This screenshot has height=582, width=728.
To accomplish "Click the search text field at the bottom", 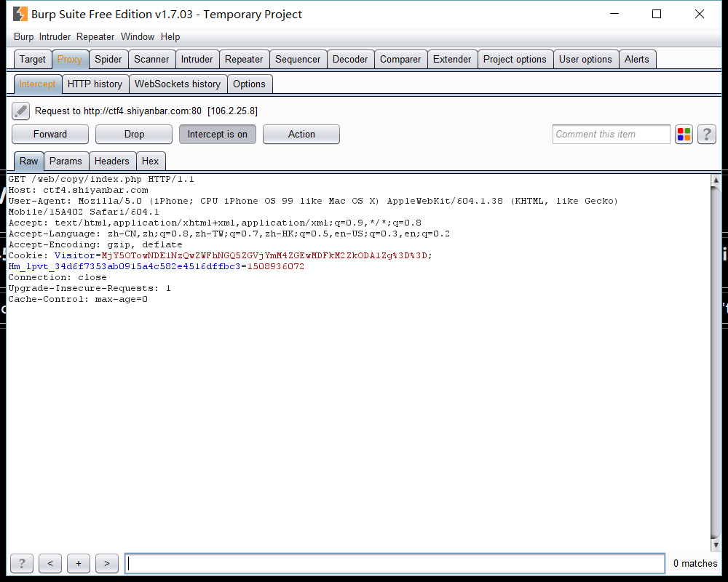I will pyautogui.click(x=395, y=563).
